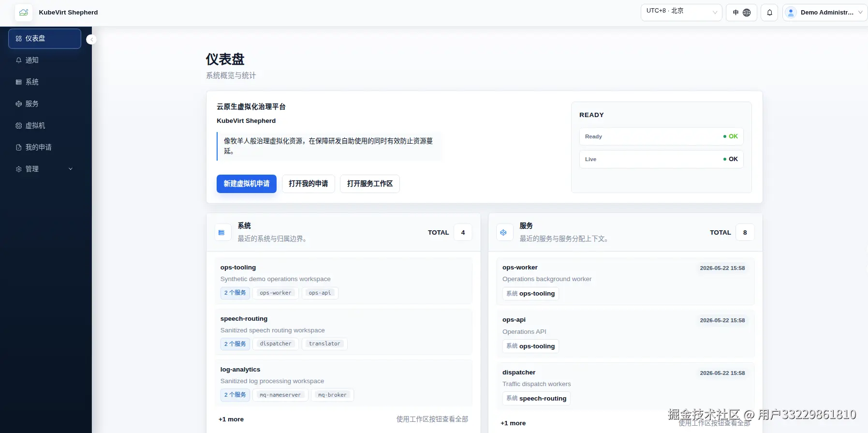Viewport: 868px width, 433px height.
Task: Click the translator tag
Action: [x=324, y=344]
